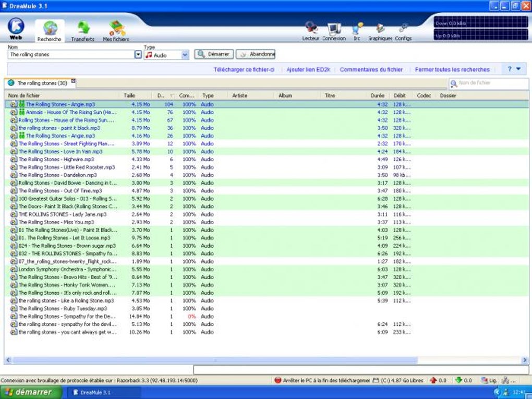Select first The Rolling Stones - Angie.mp3 104 sources

[x=267, y=104]
